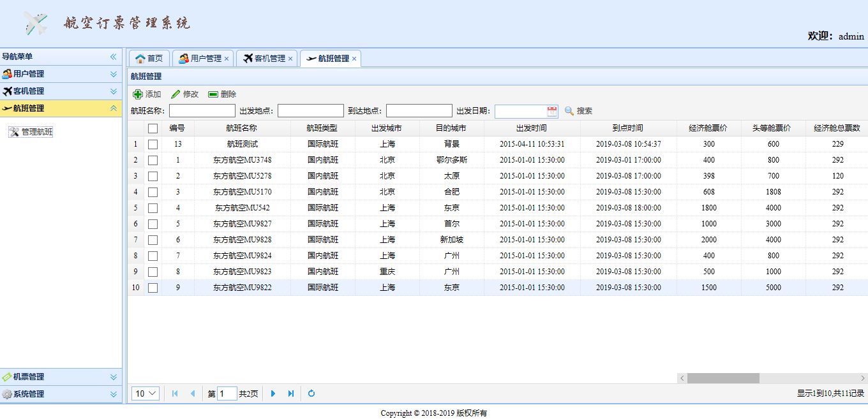Click the 2019-03-08 18:00:00 arrival cell
Screen dimensions: 868x419
(x=628, y=208)
